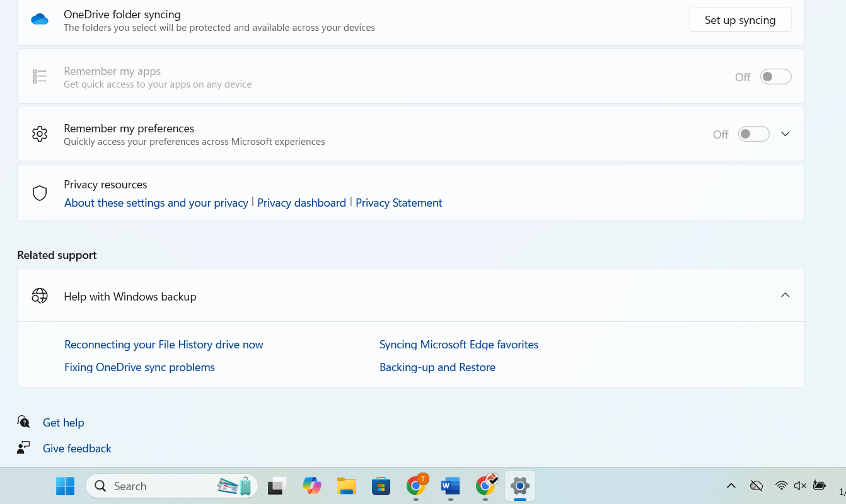Open the Privacy Statement link
This screenshot has height=504, width=846.
[398, 203]
